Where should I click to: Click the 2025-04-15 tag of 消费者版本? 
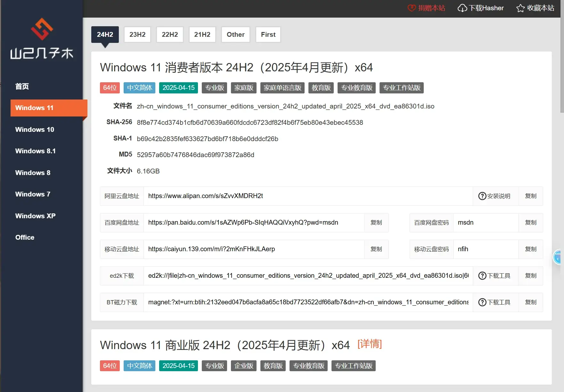[x=178, y=88]
